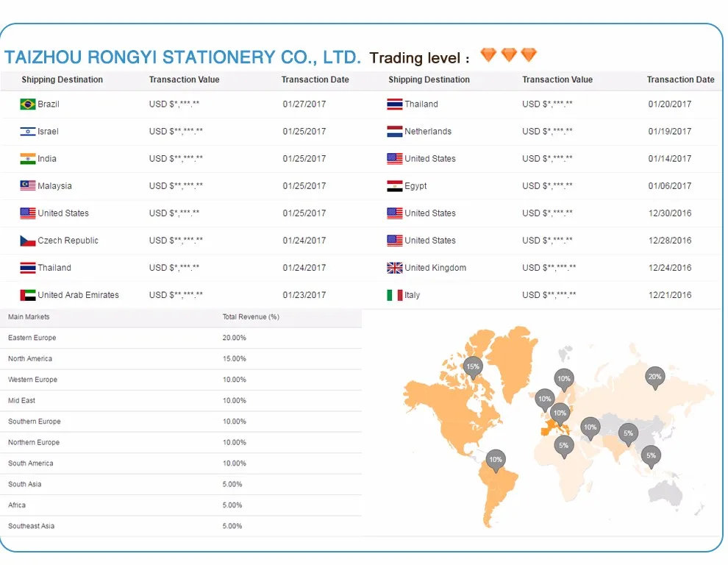This screenshot has width=728, height=565.
Task: Click the middle Trading level diamond icon
Action: point(509,55)
